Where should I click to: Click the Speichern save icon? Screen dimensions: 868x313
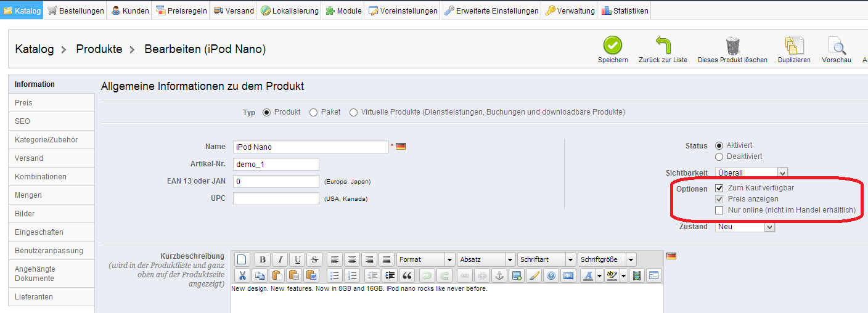(612, 45)
